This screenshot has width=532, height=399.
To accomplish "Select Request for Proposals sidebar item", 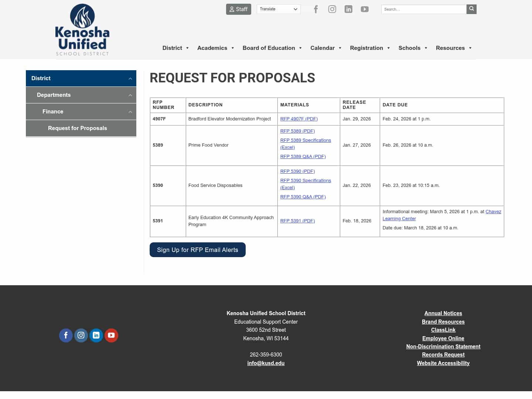I will [x=81, y=128].
